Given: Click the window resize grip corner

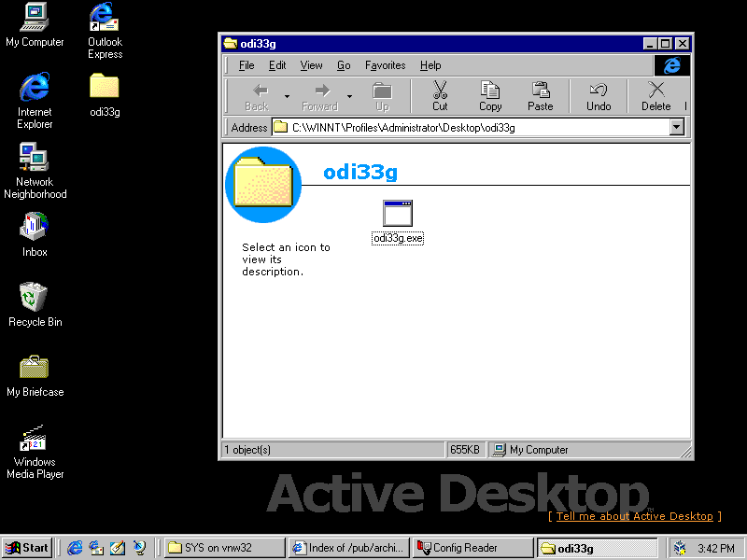Looking at the screenshot, I should 685,452.
